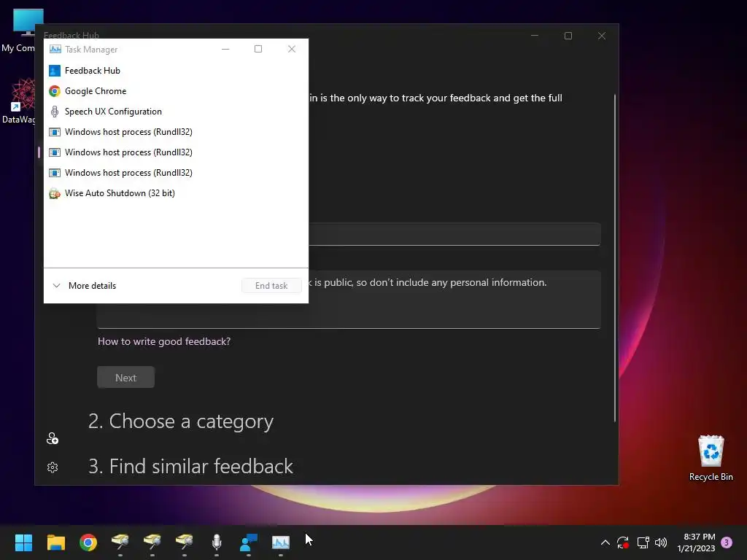Click the End task button
Image resolution: width=747 pixels, height=560 pixels.
pyautogui.click(x=271, y=286)
